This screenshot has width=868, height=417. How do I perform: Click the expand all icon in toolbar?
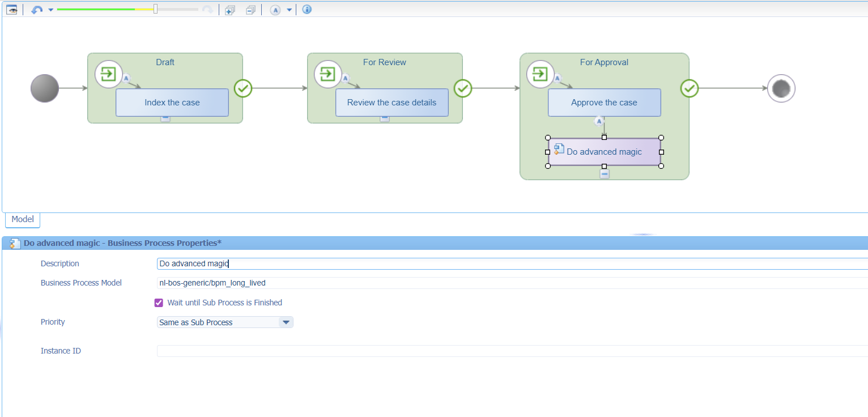230,10
